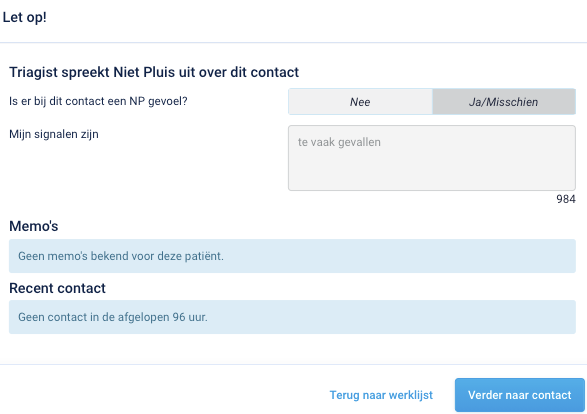Viewport: 587px width, 414px height.
Task: Choose the "Ja/Misschien" option
Action: click(x=504, y=102)
